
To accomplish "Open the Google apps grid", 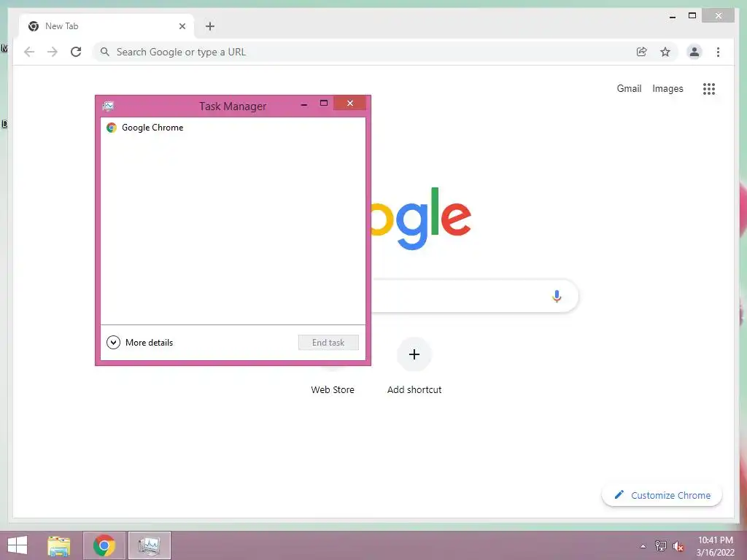I will [709, 88].
